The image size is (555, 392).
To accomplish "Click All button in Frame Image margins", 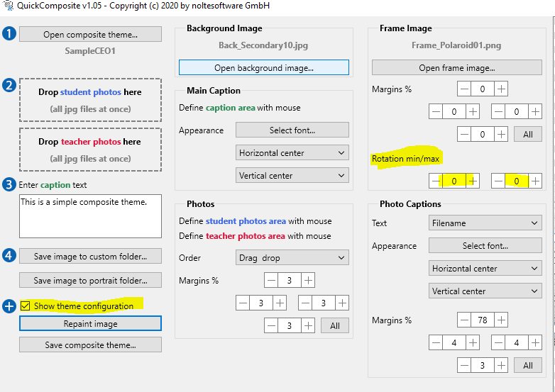I will coord(528,134).
